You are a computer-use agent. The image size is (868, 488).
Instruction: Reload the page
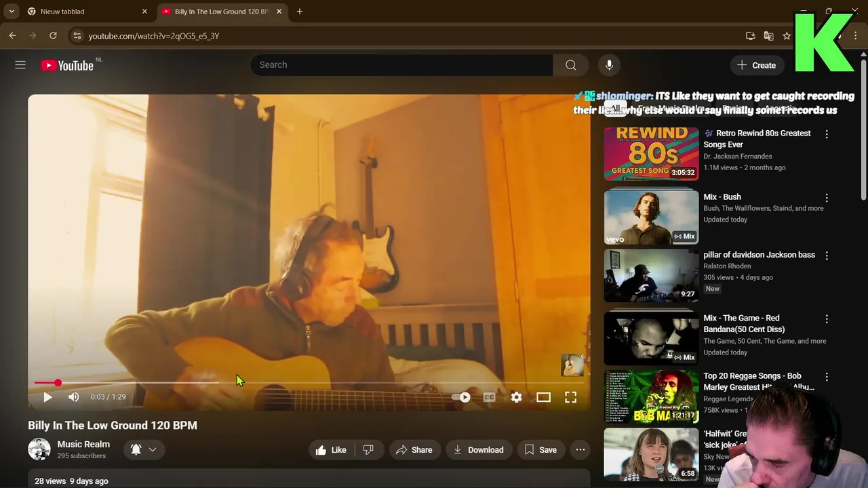[53, 36]
